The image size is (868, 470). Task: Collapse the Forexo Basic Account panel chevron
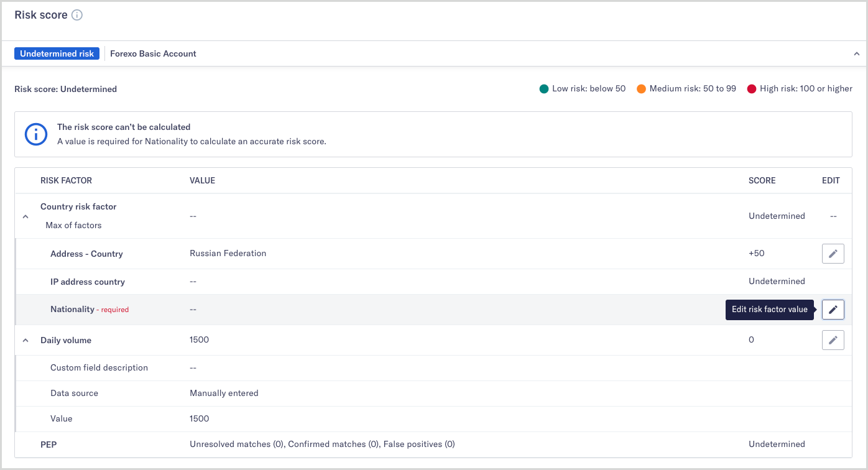click(x=856, y=53)
